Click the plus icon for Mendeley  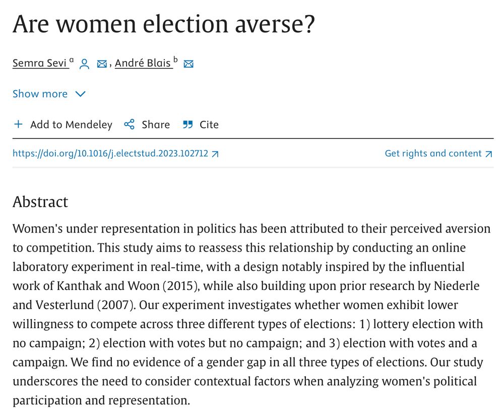tap(18, 124)
